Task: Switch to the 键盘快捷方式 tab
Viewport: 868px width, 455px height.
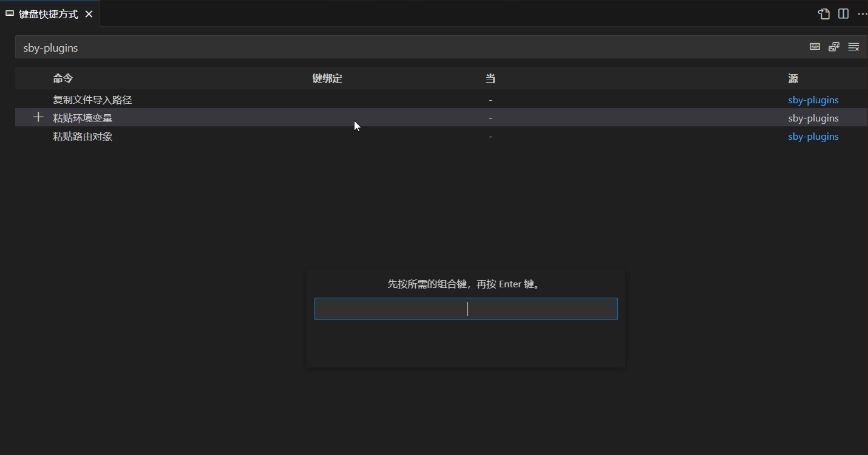Action: pyautogui.click(x=49, y=14)
